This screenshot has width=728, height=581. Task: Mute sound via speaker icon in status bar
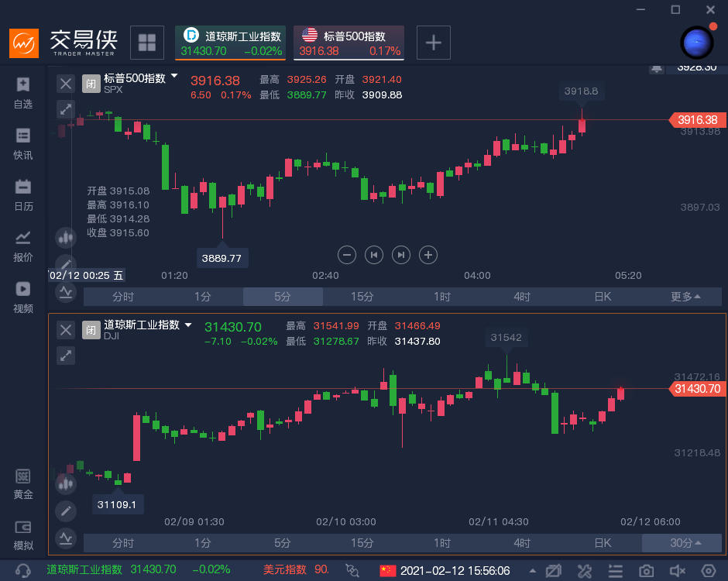(x=678, y=569)
